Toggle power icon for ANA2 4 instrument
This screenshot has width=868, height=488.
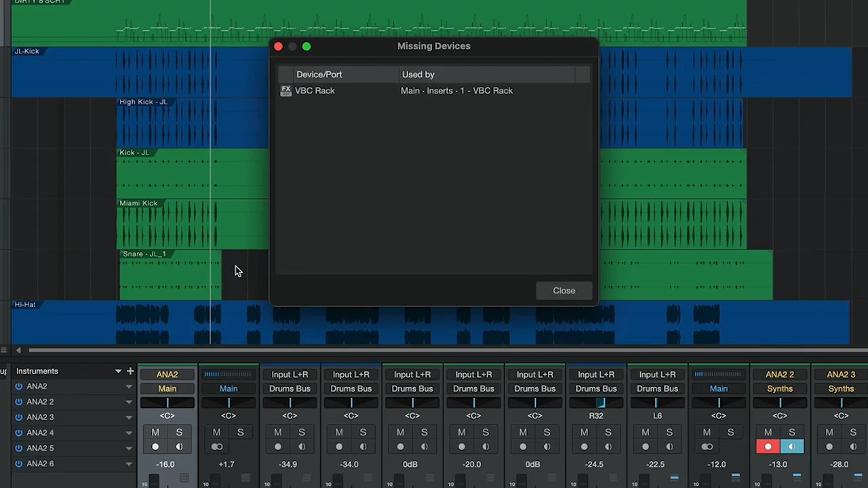(19, 433)
